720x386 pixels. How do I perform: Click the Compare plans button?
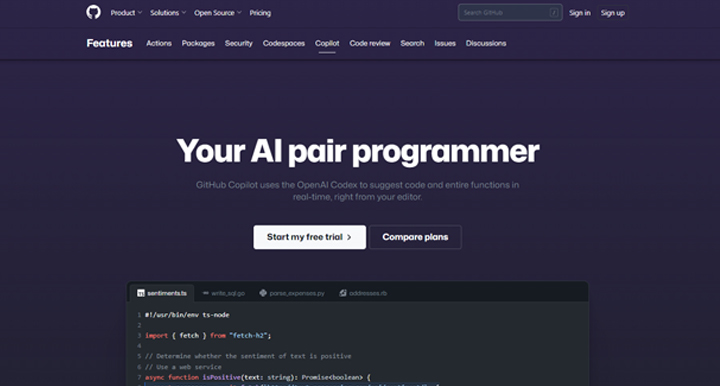point(415,237)
